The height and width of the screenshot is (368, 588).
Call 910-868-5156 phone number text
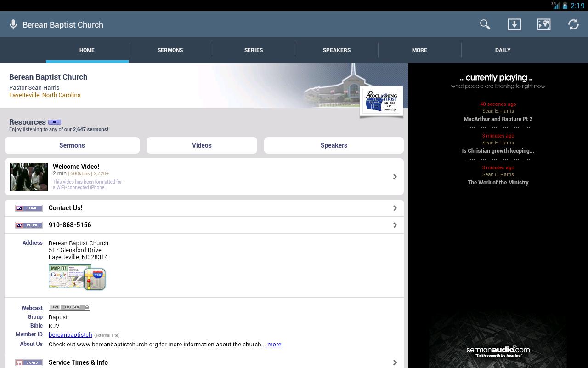70,225
